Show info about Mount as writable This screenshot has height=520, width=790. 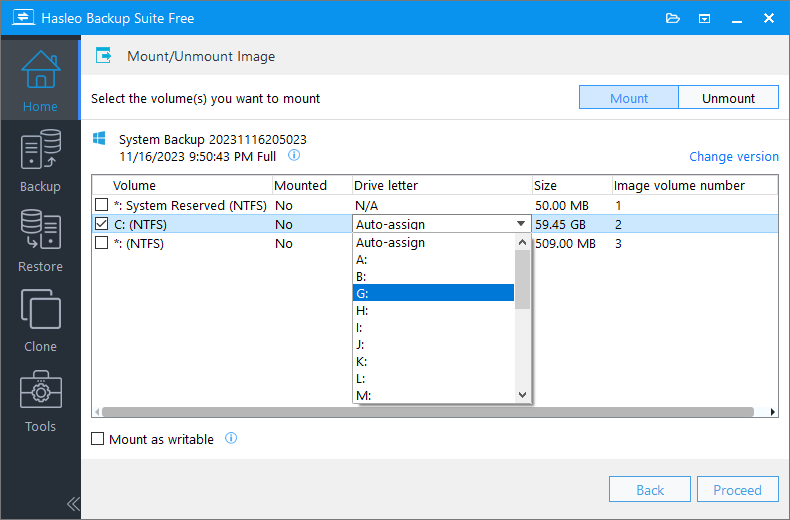(231, 438)
